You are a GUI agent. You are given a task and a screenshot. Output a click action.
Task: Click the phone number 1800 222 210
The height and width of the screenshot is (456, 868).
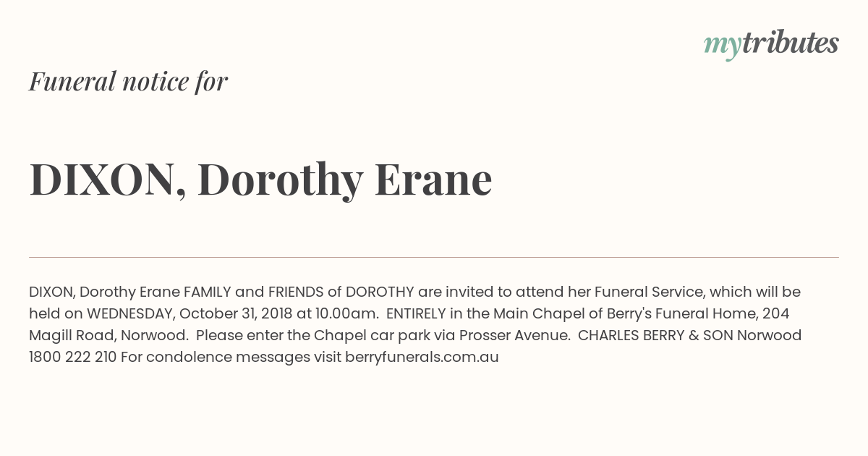pyautogui.click(x=72, y=357)
